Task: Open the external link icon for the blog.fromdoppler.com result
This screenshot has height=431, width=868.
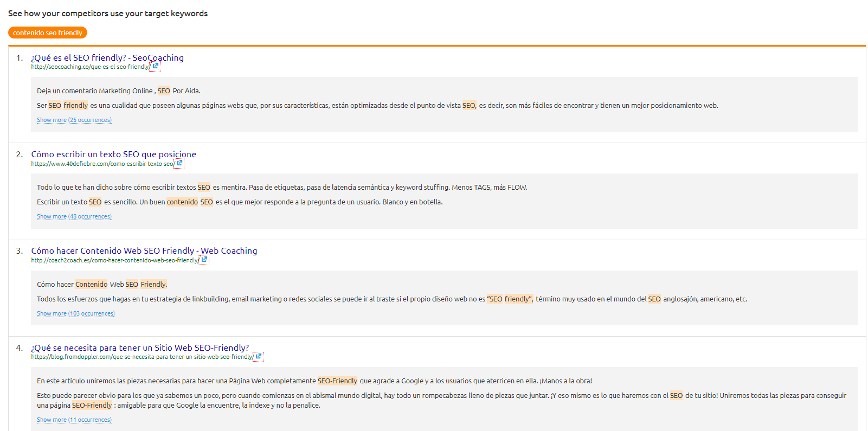Action: (x=259, y=356)
